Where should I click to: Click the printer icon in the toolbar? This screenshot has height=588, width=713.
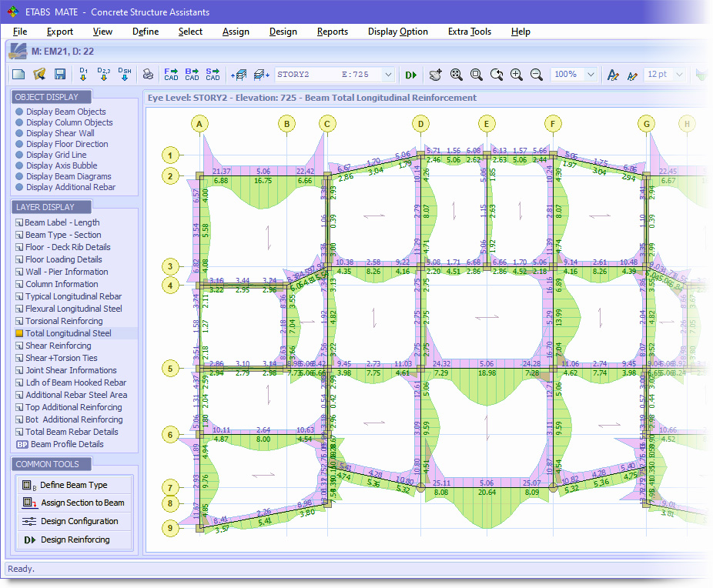(149, 75)
